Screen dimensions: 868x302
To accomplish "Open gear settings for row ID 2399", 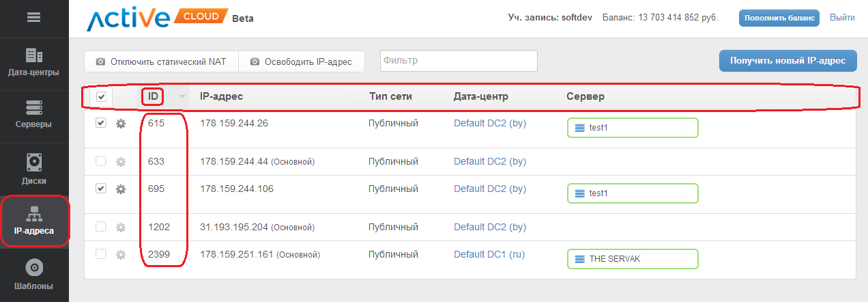I will tap(121, 255).
